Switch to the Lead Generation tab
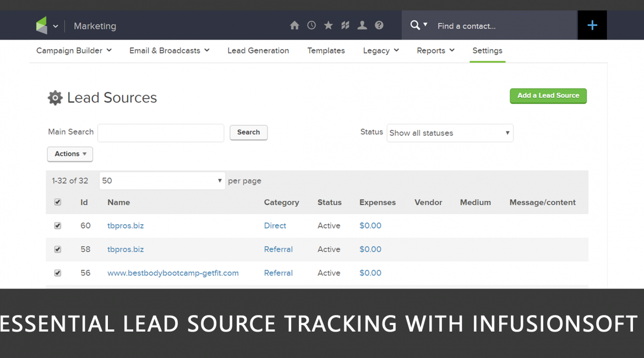The image size is (644, 358). 258,51
